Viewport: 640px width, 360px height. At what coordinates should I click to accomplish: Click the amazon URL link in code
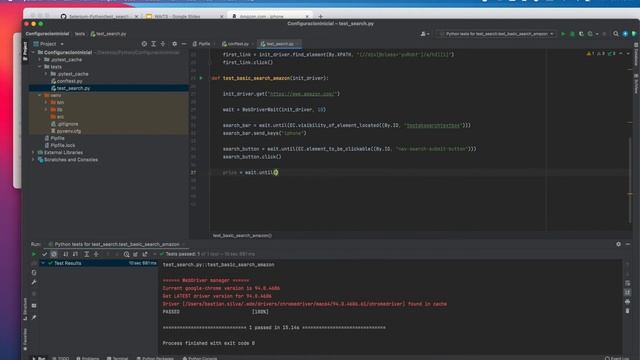[302, 94]
